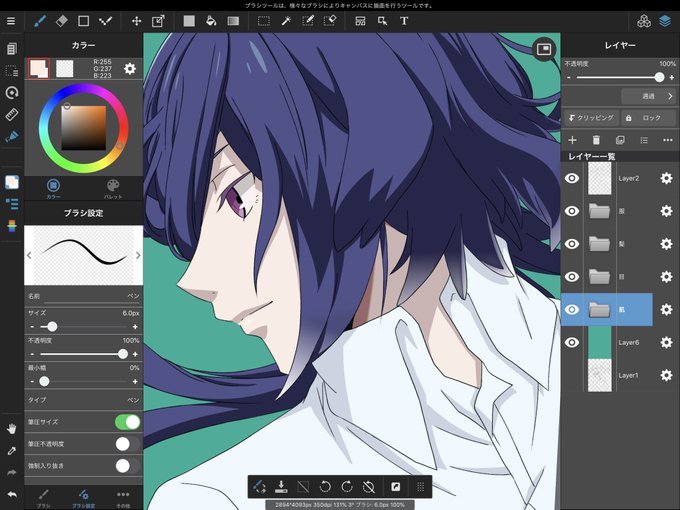The height and width of the screenshot is (510, 680).
Task: Open the canvas Navigator window icon
Action: tap(543, 49)
